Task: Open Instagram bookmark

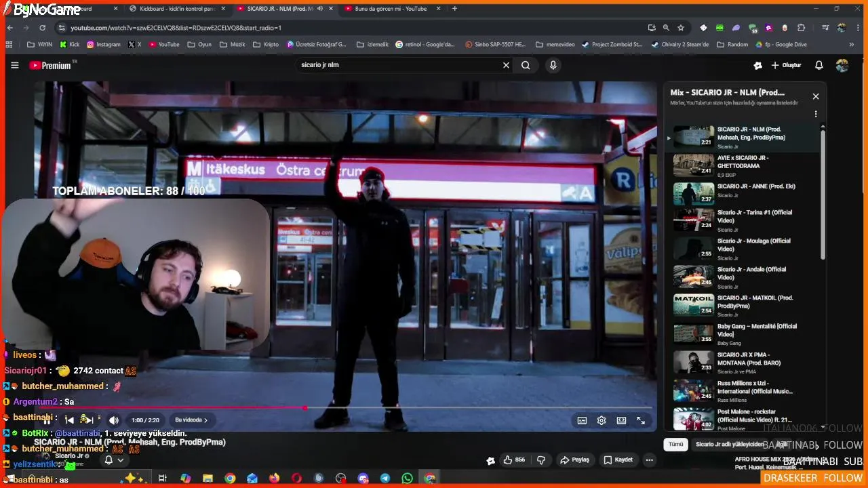Action: tap(103, 45)
